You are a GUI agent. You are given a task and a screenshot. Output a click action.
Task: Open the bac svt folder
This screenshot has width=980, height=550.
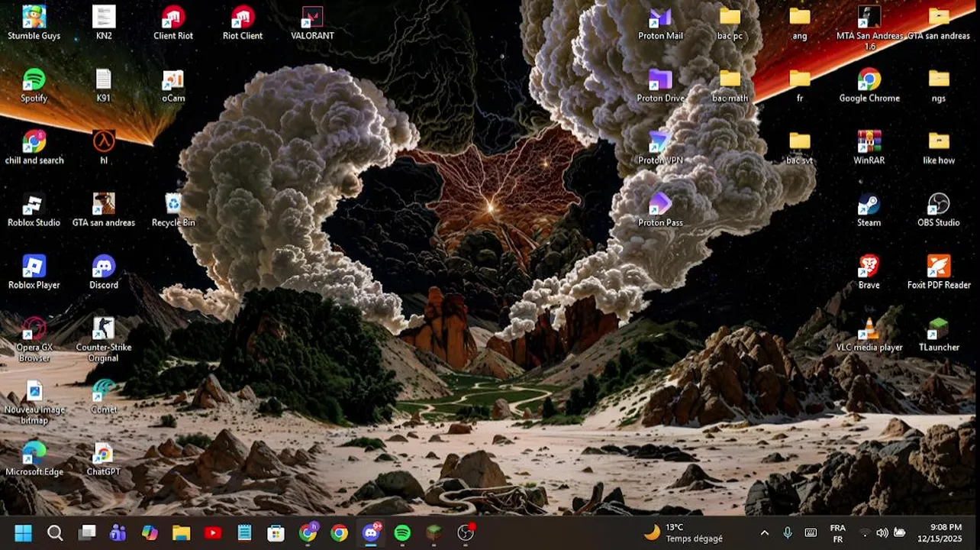[800, 147]
